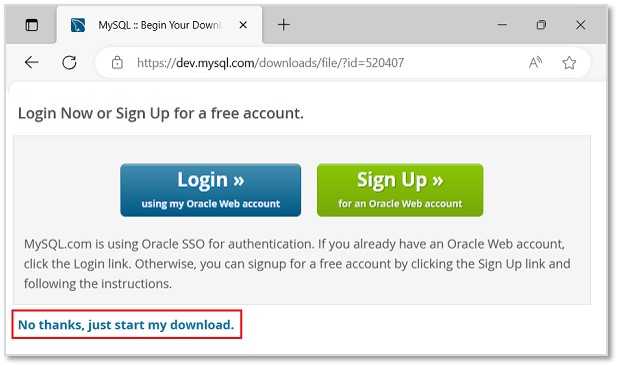The image size is (619, 367).
Task: Open a new browser tab
Action: 283,25
